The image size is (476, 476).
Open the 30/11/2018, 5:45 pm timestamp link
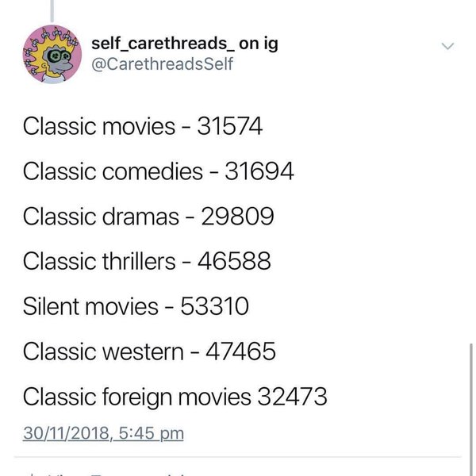(103, 433)
